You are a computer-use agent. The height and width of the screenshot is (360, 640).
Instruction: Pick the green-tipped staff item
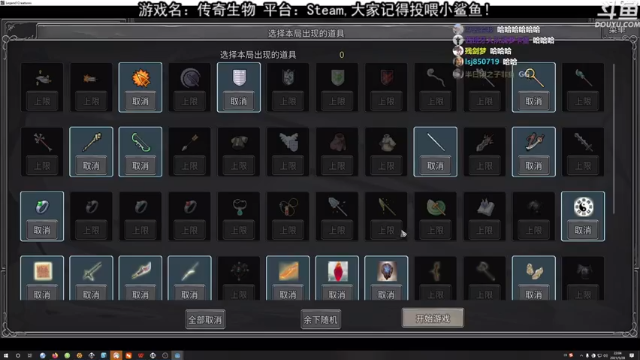(x=583, y=78)
